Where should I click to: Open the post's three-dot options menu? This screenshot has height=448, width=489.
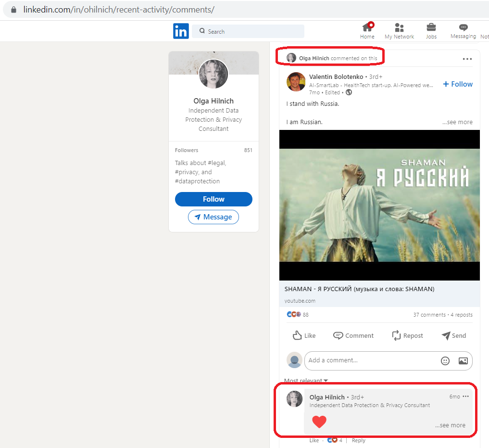point(467,59)
